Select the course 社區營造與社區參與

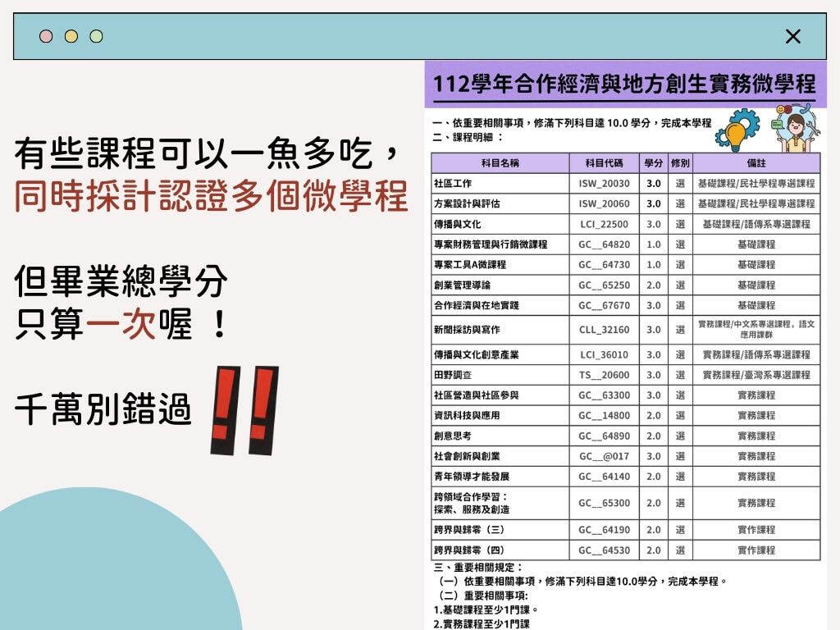pos(477,396)
